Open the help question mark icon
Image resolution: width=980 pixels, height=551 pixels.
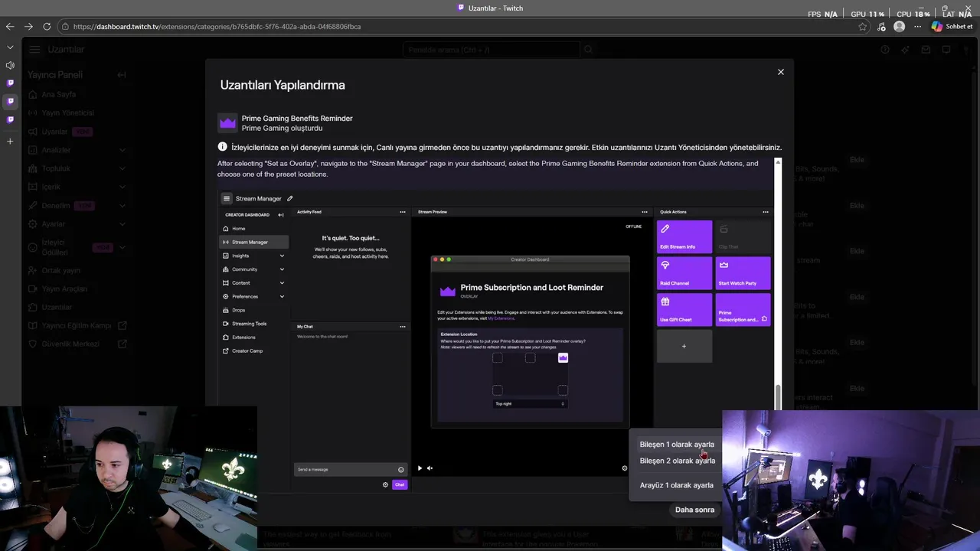click(885, 50)
